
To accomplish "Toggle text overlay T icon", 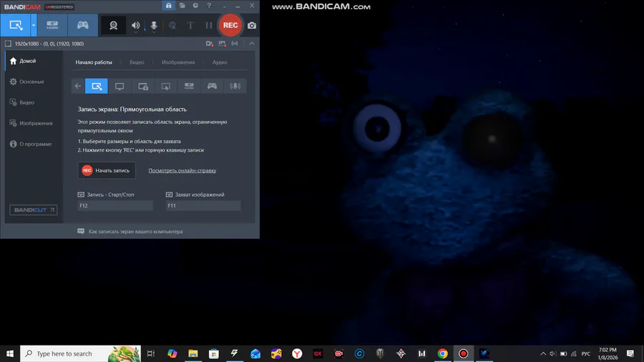I will [x=190, y=26].
